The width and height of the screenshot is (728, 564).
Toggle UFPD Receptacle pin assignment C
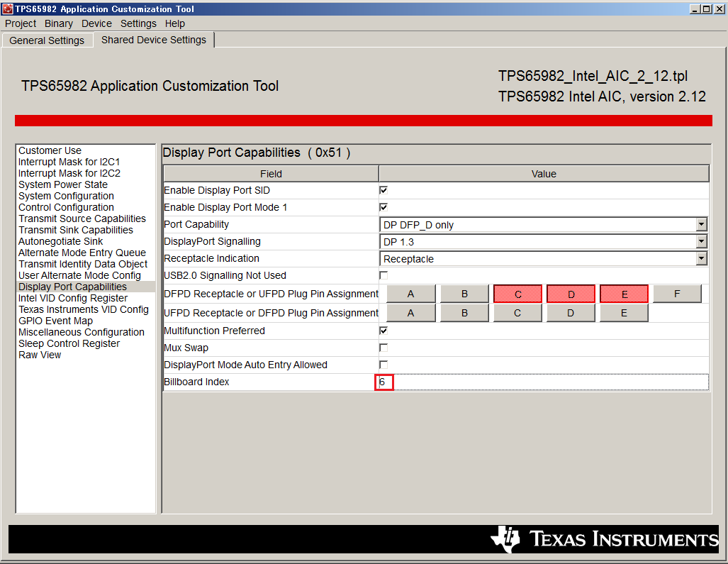[x=517, y=313]
